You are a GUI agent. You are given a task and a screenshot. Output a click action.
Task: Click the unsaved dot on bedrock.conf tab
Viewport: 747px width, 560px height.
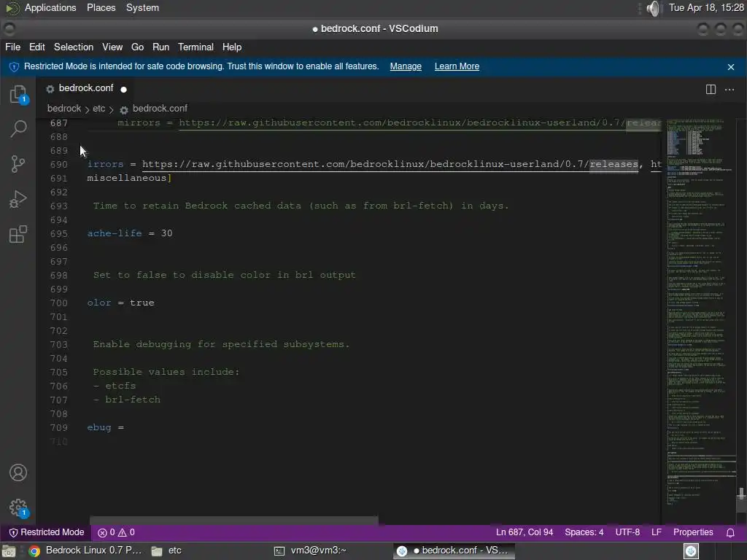click(123, 89)
